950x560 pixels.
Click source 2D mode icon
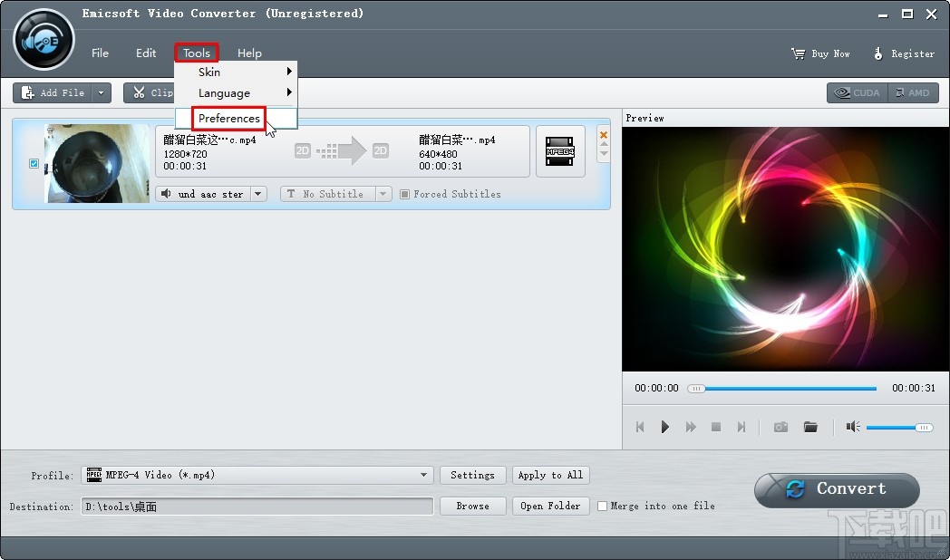tap(303, 150)
